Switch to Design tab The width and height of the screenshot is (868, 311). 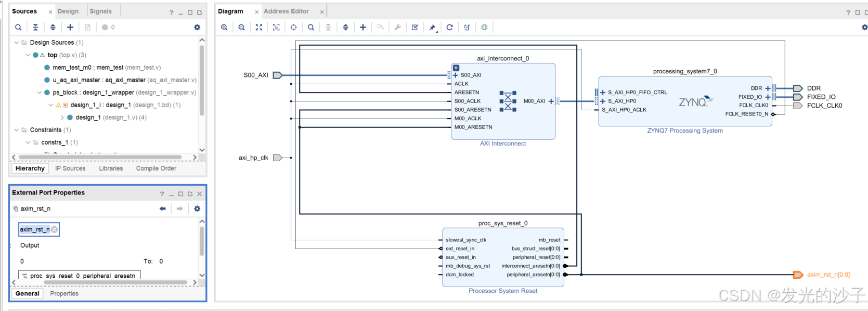point(68,11)
